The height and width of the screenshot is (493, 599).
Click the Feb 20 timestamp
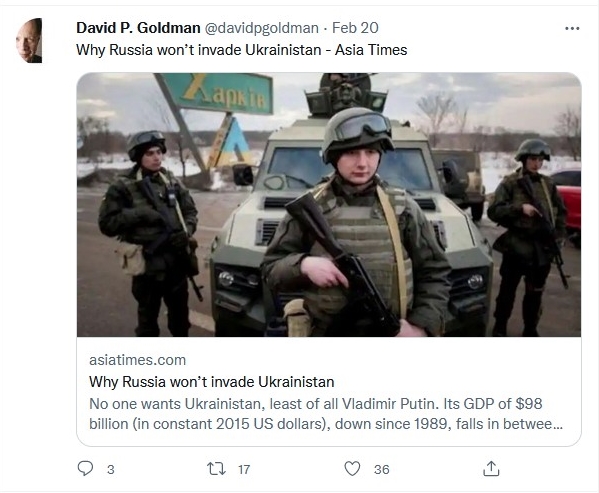[355, 28]
